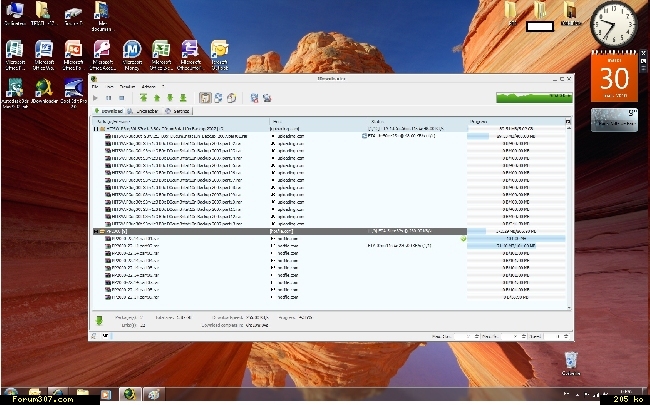Toggle automatic reconnect in the toolbar
650x405 pixels.
pos(218,98)
